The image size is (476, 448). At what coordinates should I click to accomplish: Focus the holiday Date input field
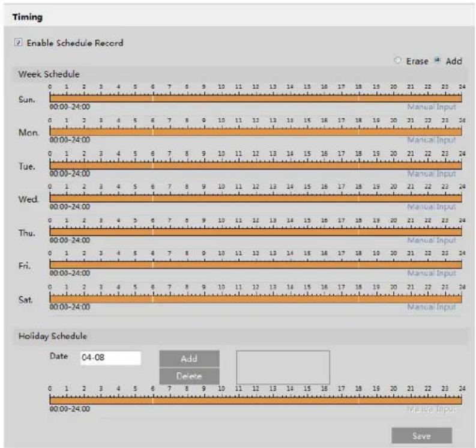tap(111, 358)
